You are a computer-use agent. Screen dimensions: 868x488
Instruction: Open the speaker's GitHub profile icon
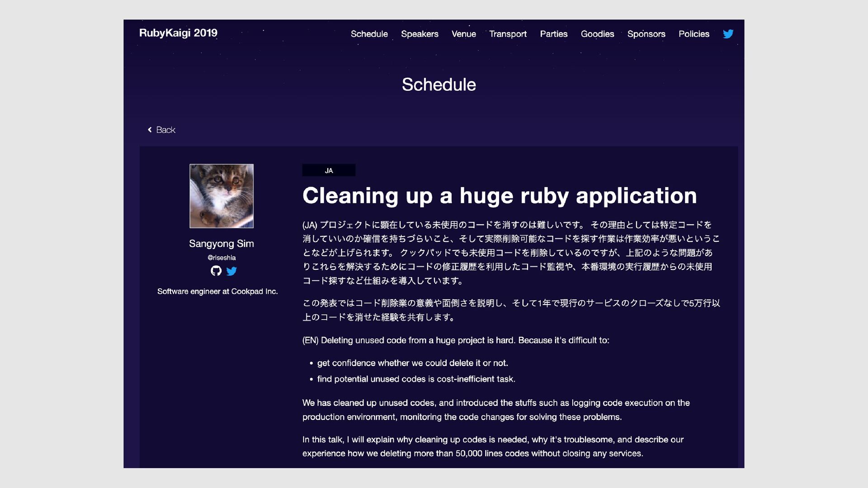pos(216,271)
